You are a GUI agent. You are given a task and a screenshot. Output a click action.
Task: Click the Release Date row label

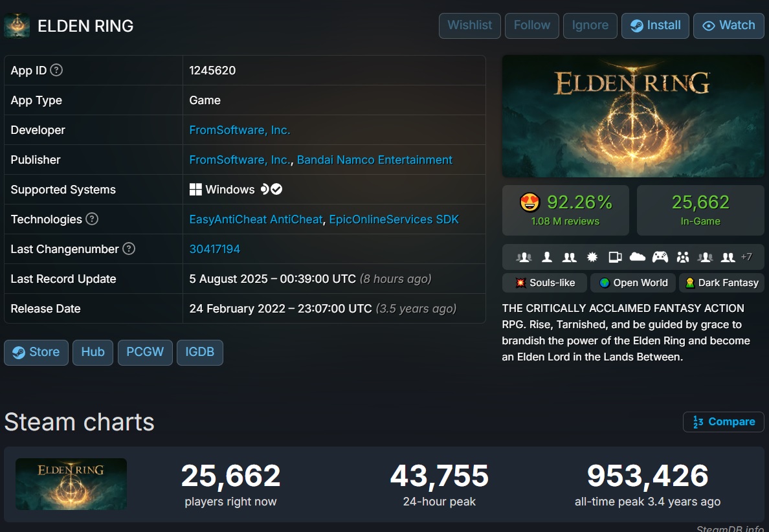45,309
